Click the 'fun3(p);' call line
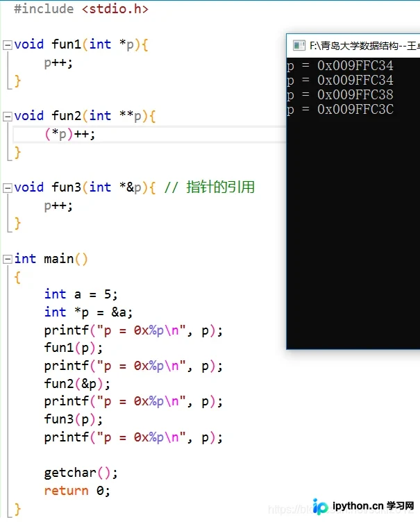Screen dimensions: 420x522 click(74, 419)
